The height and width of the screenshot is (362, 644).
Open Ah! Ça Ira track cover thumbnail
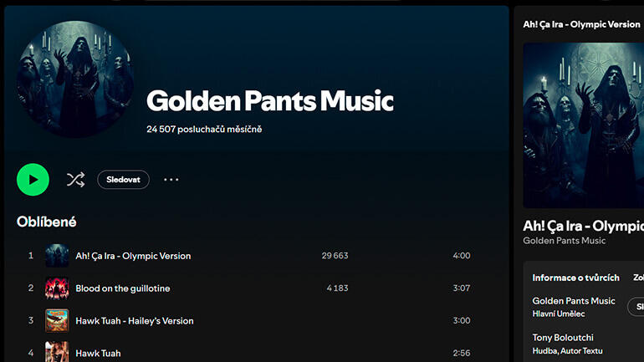coord(57,256)
